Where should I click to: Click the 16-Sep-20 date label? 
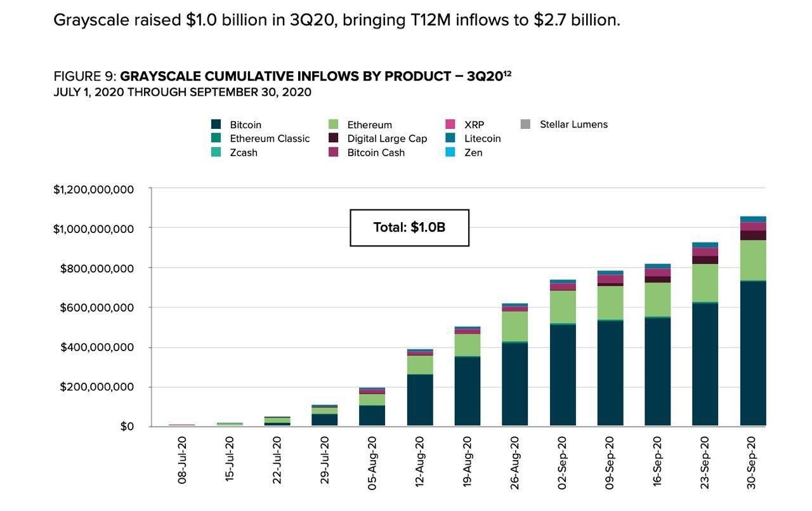pos(658,462)
